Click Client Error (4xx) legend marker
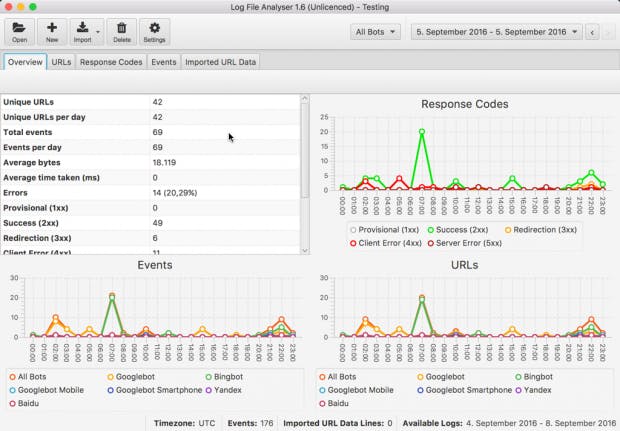This screenshot has height=431, width=620. pyautogui.click(x=353, y=243)
